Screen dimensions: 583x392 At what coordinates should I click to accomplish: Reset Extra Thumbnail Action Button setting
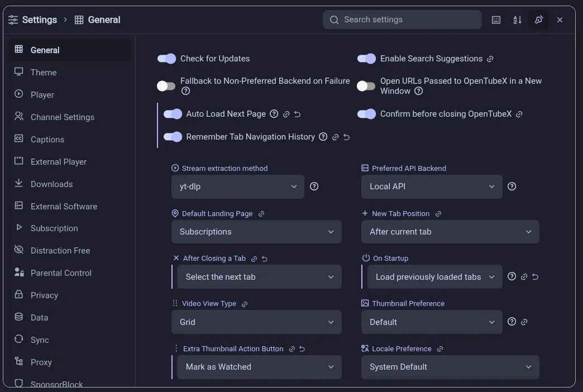coord(302,349)
